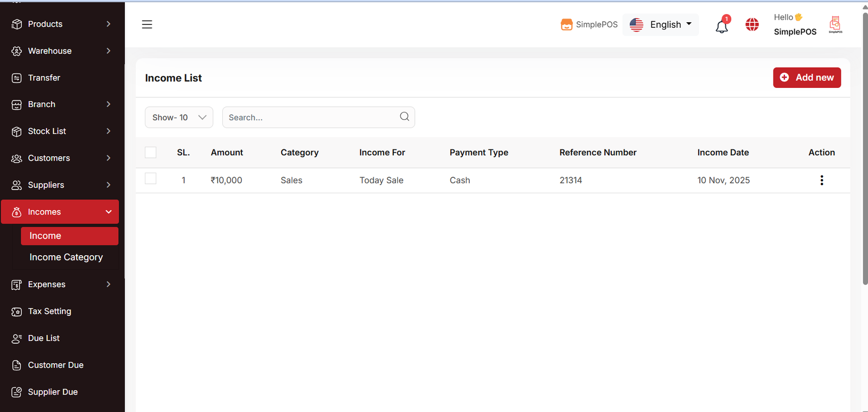Click the hamburger menu icon
Image resolution: width=868 pixels, height=412 pixels.
(x=147, y=24)
